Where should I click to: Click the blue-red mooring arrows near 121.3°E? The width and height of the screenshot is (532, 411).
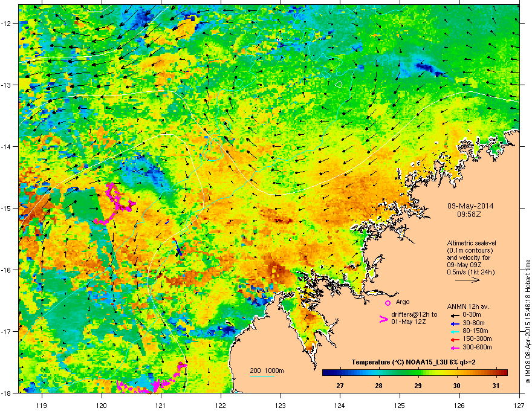[x=178, y=248]
